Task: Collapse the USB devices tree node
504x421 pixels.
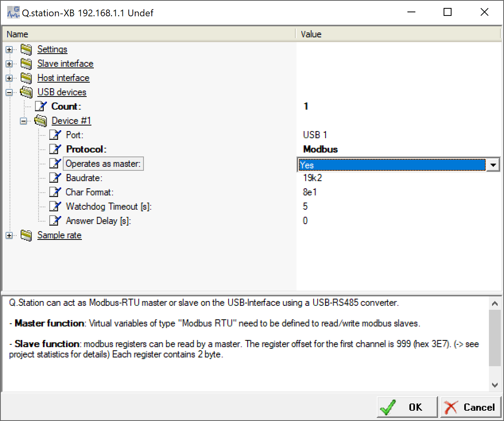Action: pos(9,92)
